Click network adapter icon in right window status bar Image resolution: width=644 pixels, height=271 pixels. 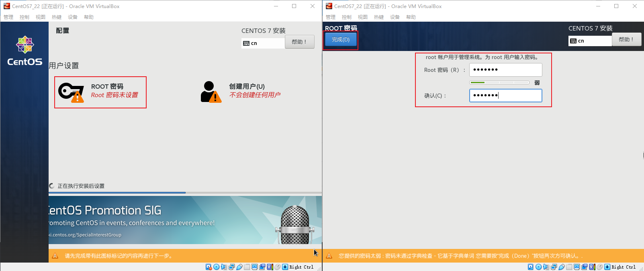554,267
